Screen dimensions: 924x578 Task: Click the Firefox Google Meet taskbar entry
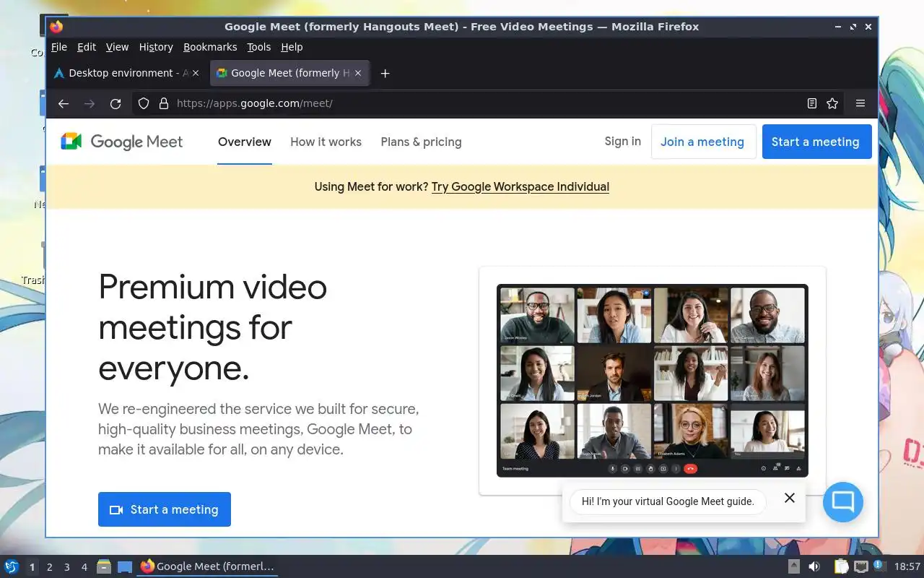tap(208, 566)
